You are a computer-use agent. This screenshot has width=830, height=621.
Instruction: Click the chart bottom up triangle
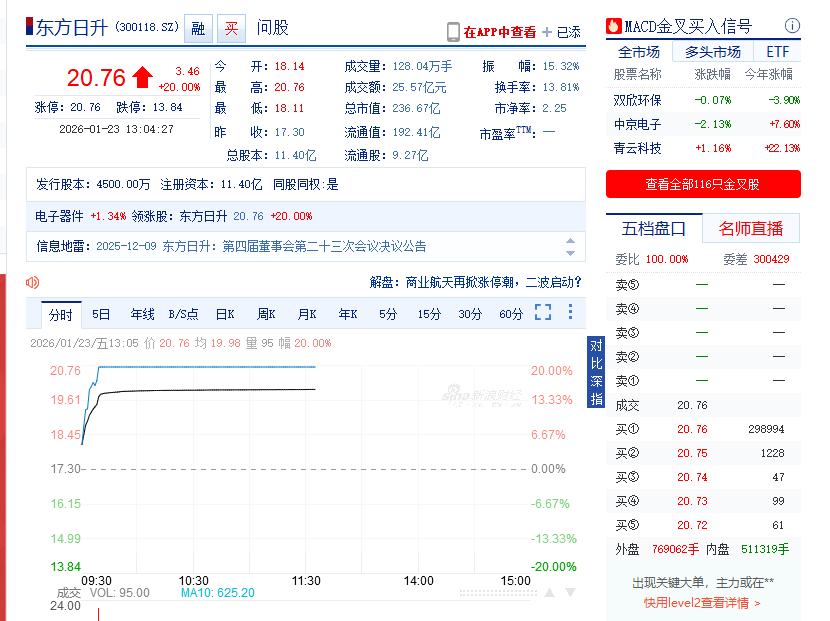[x=549, y=592]
